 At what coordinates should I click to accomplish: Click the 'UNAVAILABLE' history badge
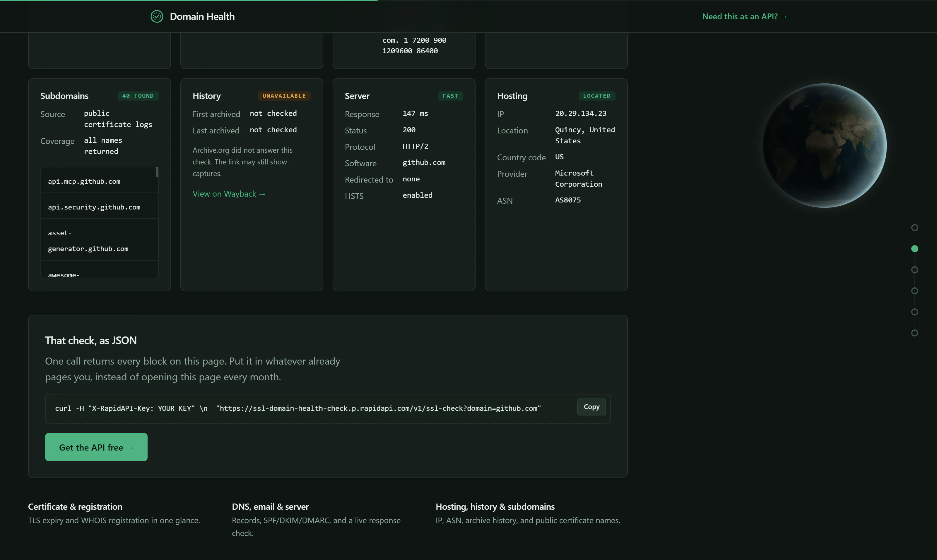[284, 96]
